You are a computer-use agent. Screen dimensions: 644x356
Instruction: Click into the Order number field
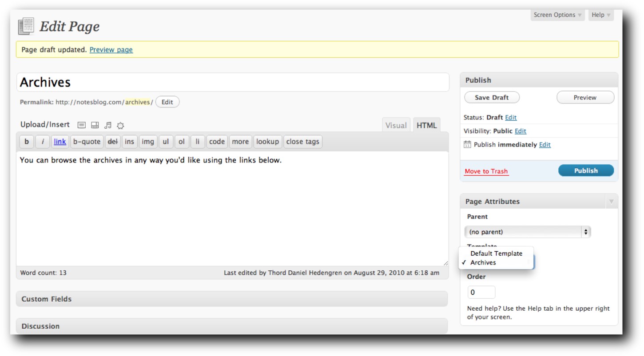click(481, 292)
